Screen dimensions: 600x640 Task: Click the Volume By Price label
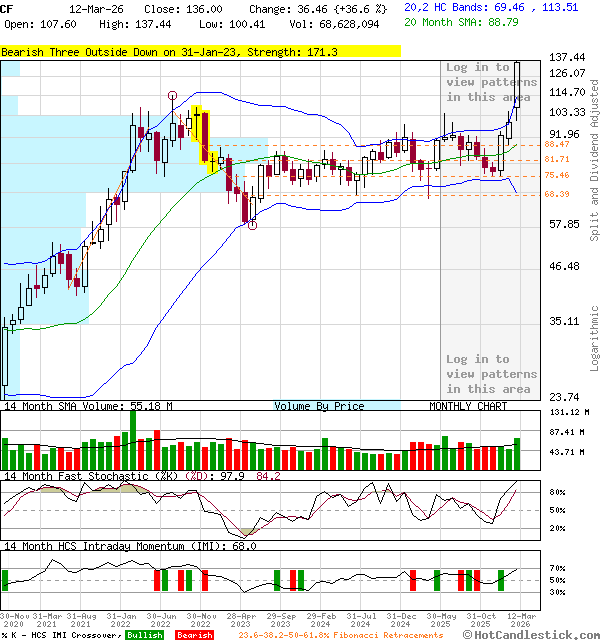click(319, 406)
